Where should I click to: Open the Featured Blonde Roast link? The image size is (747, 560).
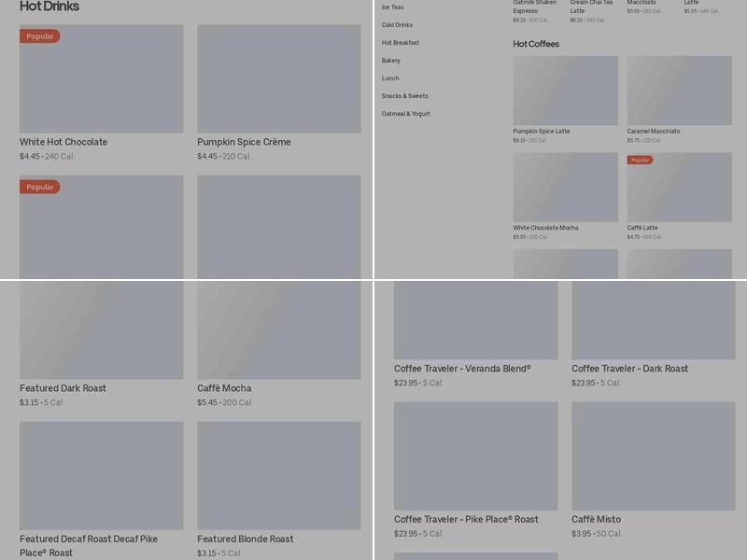pyautogui.click(x=245, y=539)
